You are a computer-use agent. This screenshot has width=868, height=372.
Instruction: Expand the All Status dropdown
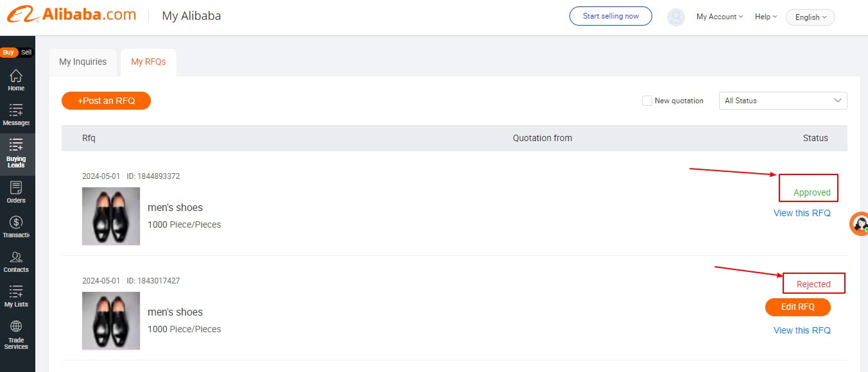[783, 101]
